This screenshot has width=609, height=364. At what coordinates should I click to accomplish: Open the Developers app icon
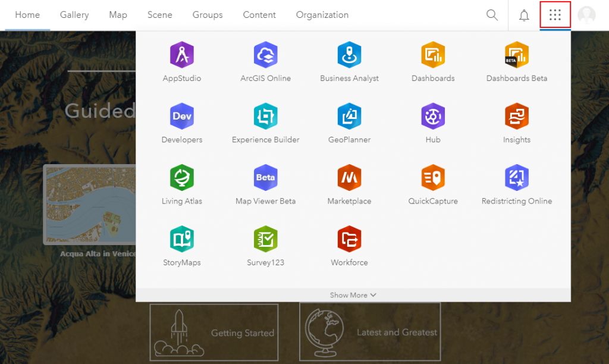pos(182,116)
